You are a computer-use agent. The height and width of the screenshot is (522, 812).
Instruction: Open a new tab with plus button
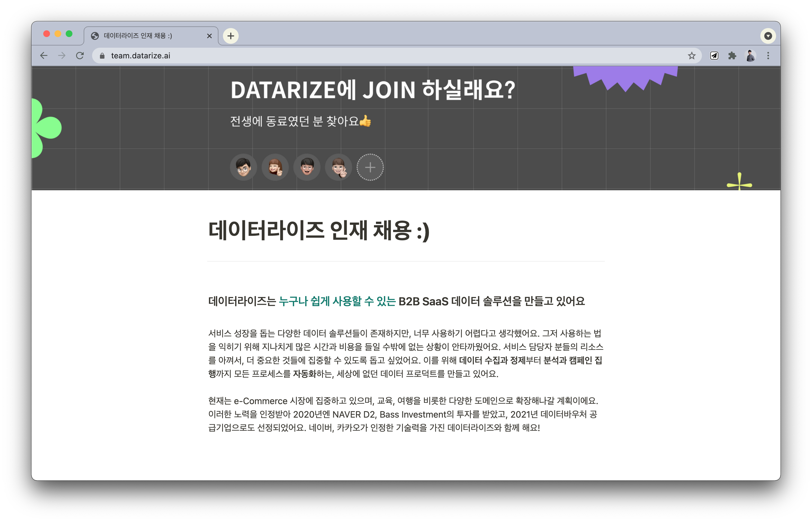point(231,36)
